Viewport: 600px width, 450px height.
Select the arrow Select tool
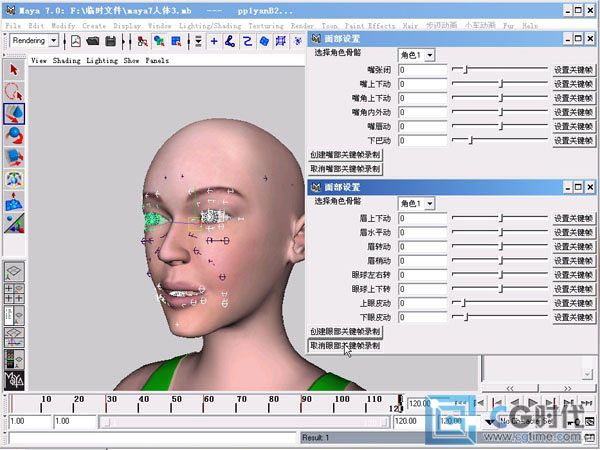click(x=14, y=70)
